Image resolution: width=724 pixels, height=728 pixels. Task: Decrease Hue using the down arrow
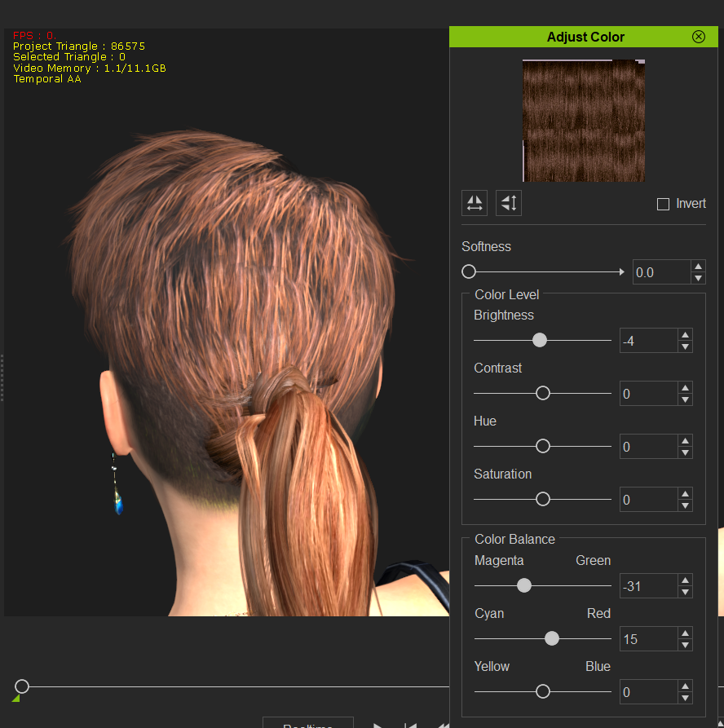[685, 452]
